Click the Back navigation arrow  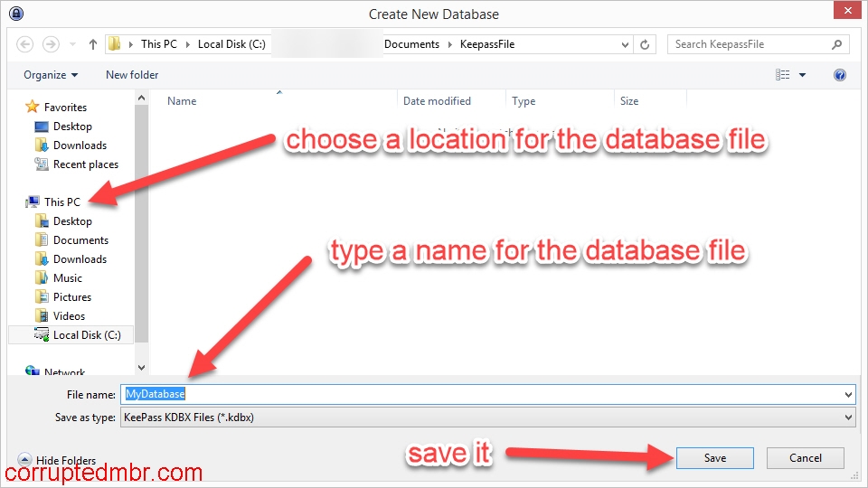(25, 44)
